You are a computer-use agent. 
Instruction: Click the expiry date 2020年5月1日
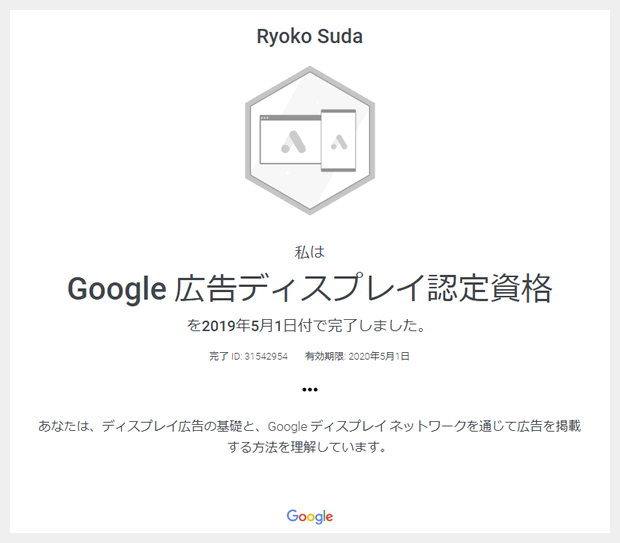(x=379, y=356)
